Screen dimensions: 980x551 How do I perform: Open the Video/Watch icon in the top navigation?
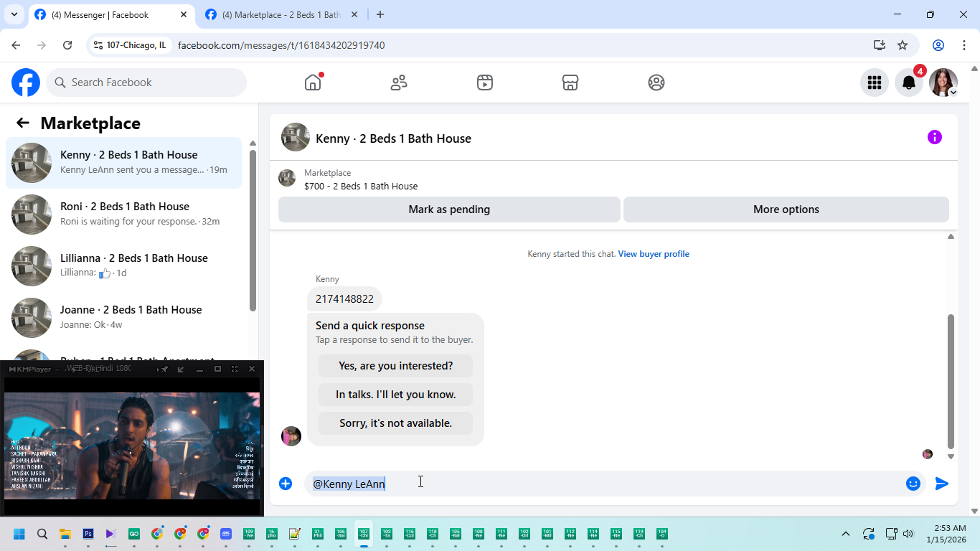[485, 83]
